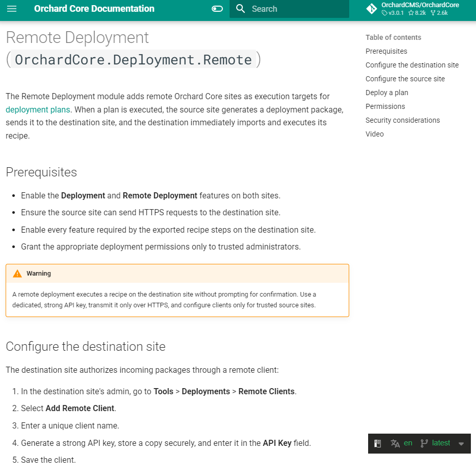The image size is (476, 473).
Task: Open the hamburger navigation menu
Action: (x=12, y=9)
